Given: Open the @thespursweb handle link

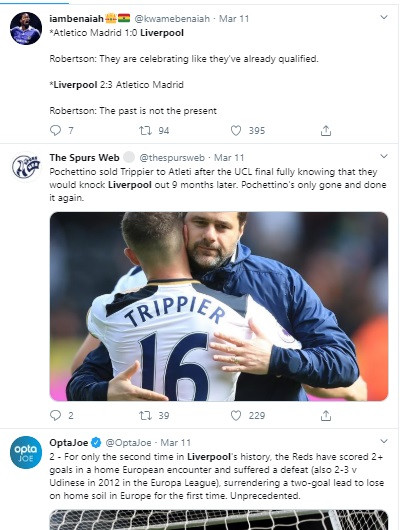Looking at the screenshot, I should [172, 158].
